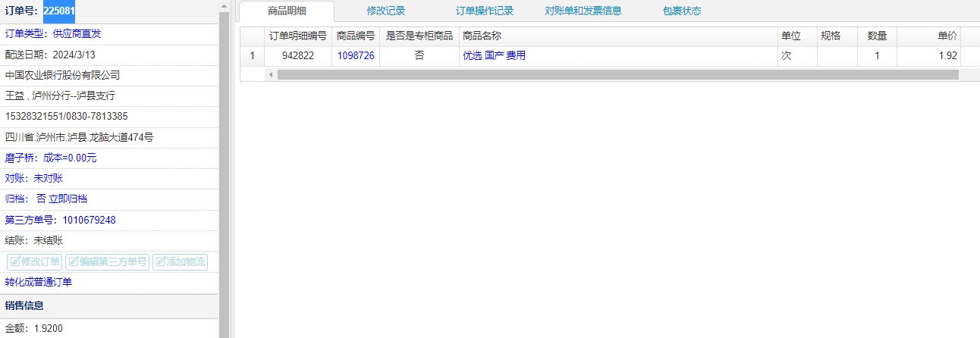This screenshot has height=338, width=980.
Task: Open product name 优选 国产 费用 link
Action: [494, 55]
